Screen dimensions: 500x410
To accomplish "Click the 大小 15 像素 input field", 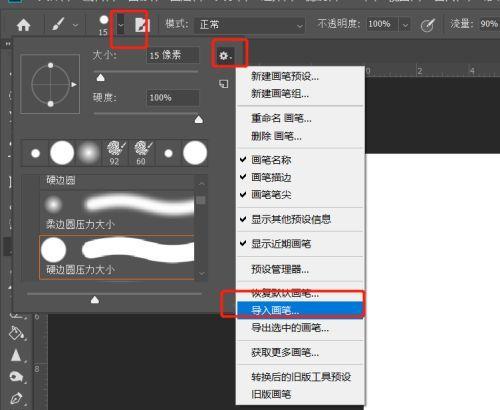I will (173, 55).
